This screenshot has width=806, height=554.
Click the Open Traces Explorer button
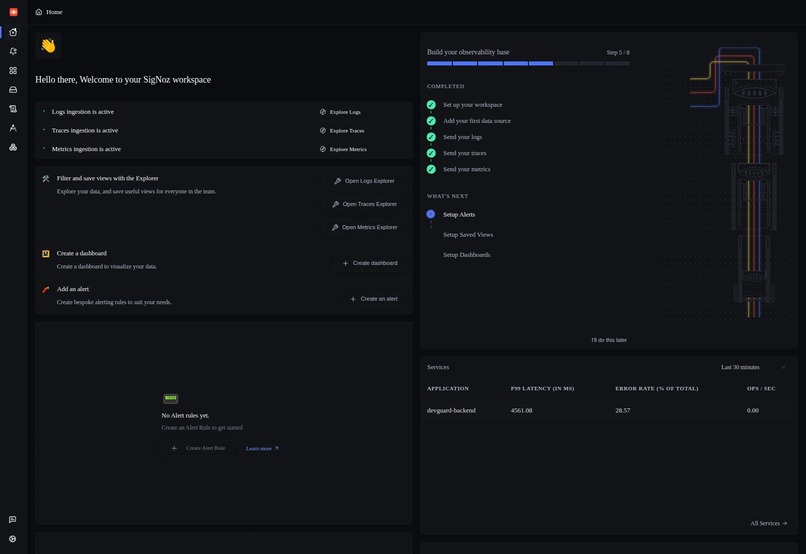pos(364,204)
